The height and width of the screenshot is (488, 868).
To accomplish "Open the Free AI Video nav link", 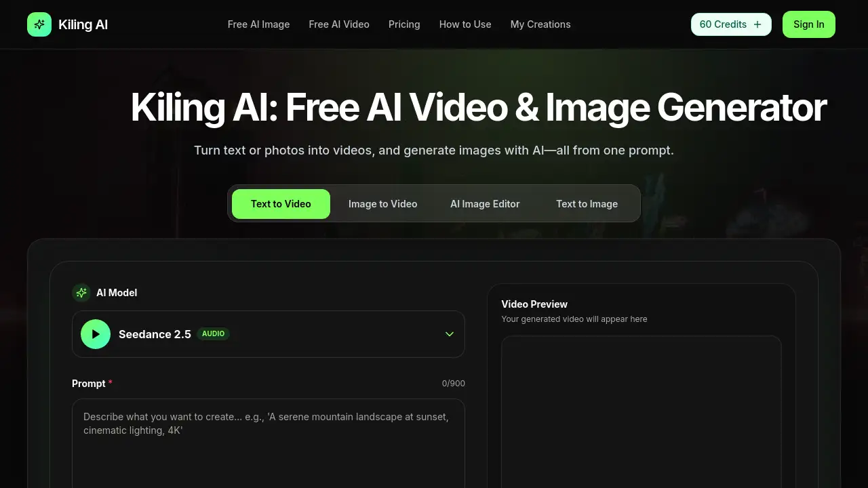I will 339,24.
